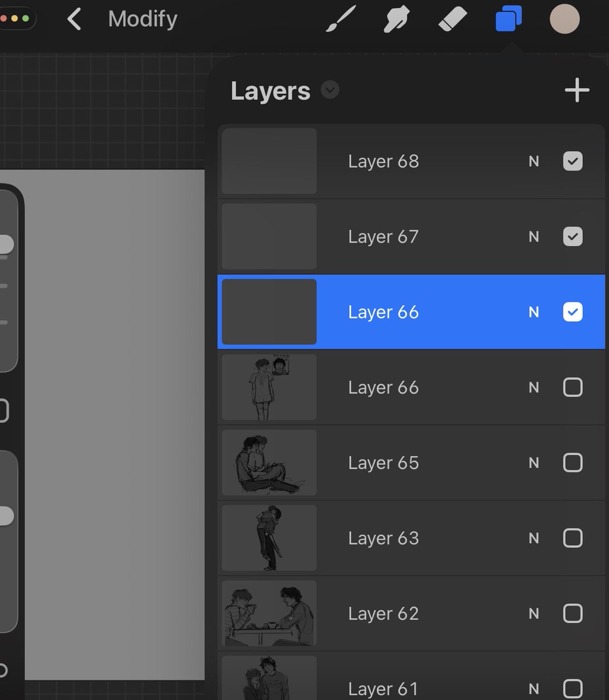
Task: Select the Brush paint tool
Action: coord(340,19)
